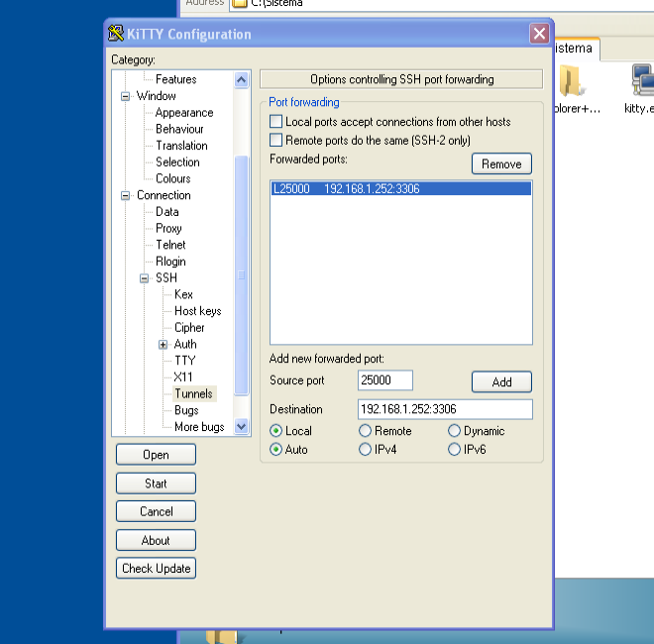Select the Local forwarding radio button

pos(275,430)
